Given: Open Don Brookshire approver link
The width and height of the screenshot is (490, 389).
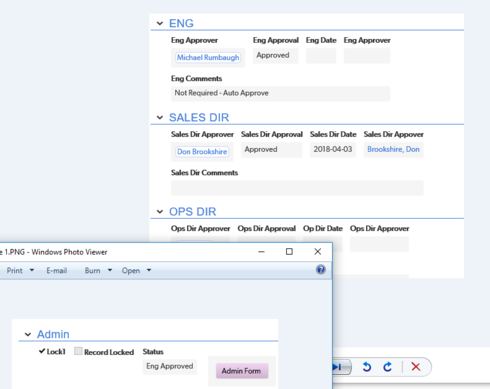Looking at the screenshot, I should 202,152.
